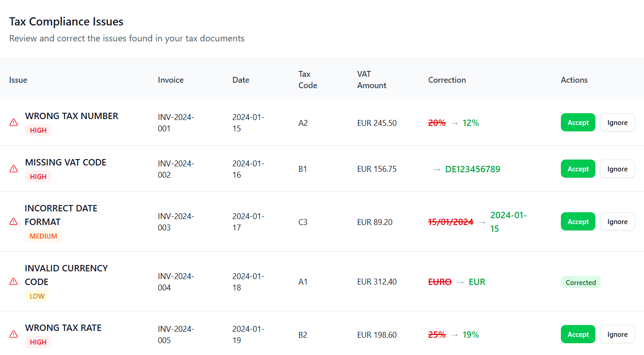Open invoice INV-2024-004
The width and height of the screenshot is (644, 355).
click(177, 281)
